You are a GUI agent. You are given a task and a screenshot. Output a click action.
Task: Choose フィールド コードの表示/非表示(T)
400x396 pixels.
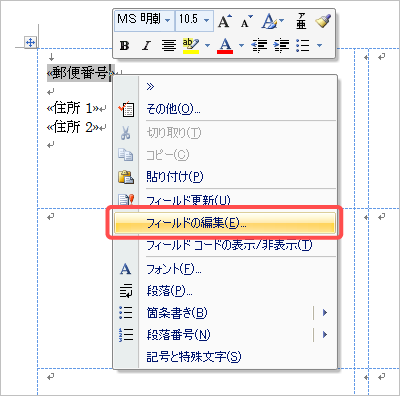tap(225, 245)
